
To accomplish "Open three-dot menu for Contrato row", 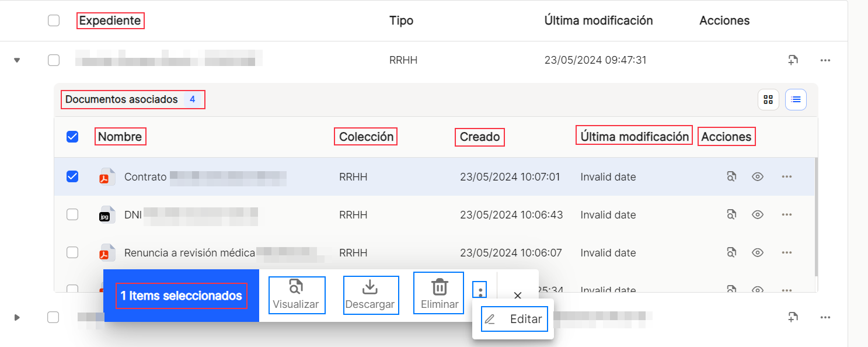I will coord(787,176).
